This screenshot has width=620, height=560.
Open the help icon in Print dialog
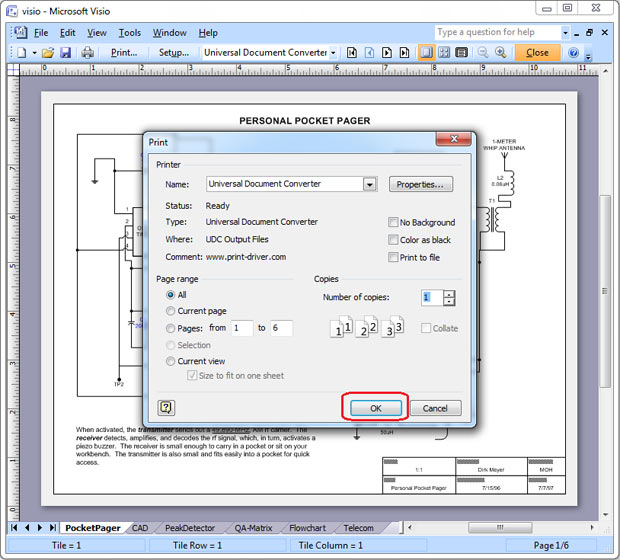tap(166, 408)
